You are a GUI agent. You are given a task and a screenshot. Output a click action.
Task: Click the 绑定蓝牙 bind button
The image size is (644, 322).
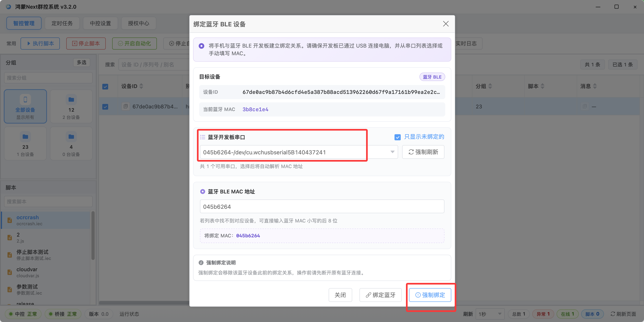(381, 295)
